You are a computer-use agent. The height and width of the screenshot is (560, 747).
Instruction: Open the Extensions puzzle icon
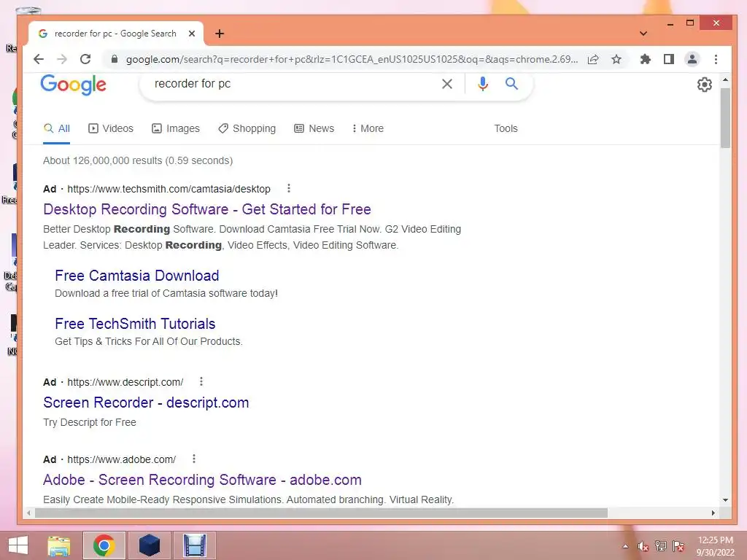click(646, 59)
